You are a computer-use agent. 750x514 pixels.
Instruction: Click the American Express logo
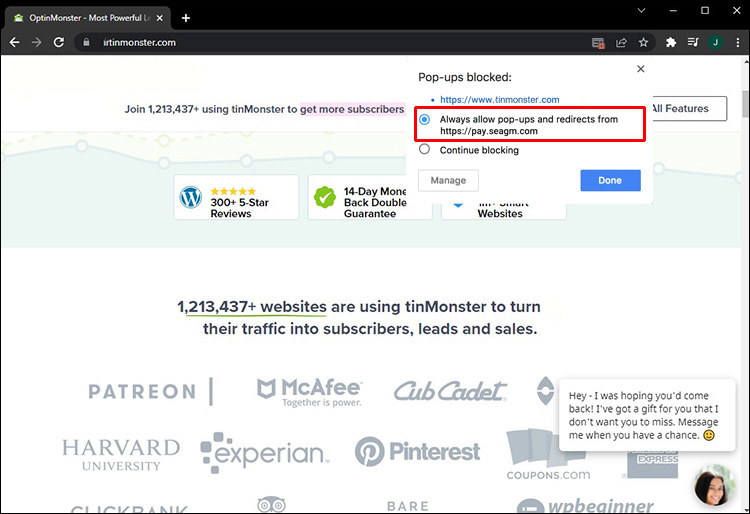pyautogui.click(x=652, y=464)
